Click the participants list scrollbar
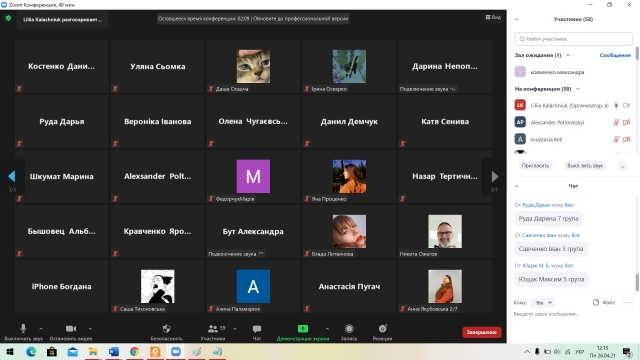This screenshot has width=640, height=360. click(637, 53)
